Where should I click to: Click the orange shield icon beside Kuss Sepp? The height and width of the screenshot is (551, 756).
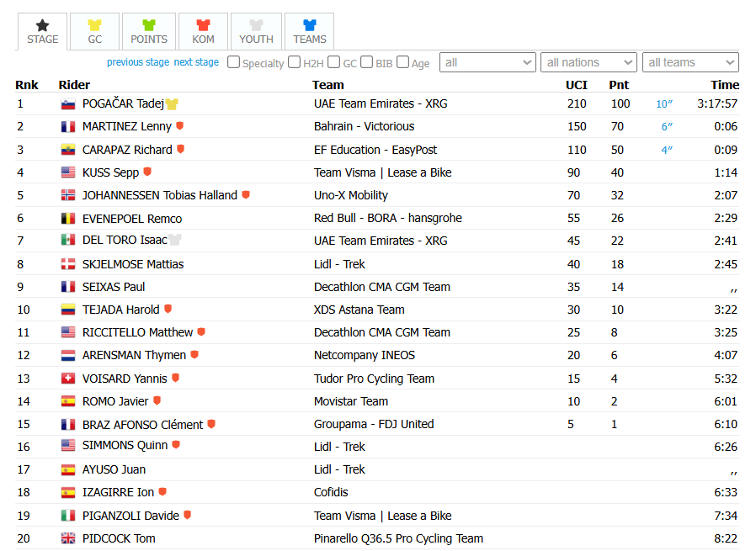(147, 172)
